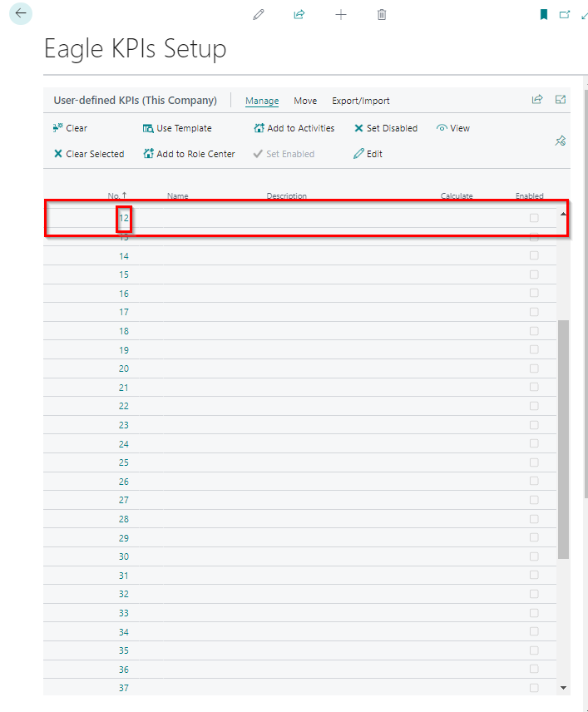Click the pin icon on the action bar
Image resolution: width=588 pixels, height=712 pixels.
click(x=561, y=141)
